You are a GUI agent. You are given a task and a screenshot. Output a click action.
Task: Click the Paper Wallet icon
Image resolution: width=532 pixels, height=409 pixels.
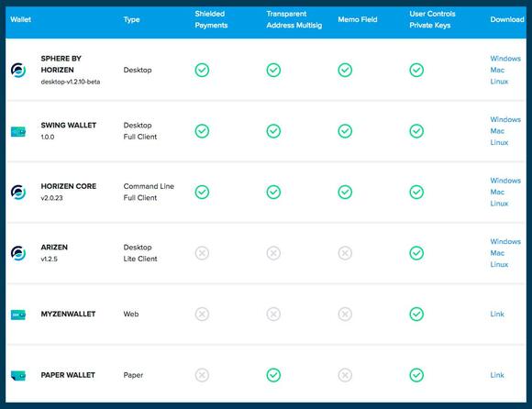click(18, 375)
